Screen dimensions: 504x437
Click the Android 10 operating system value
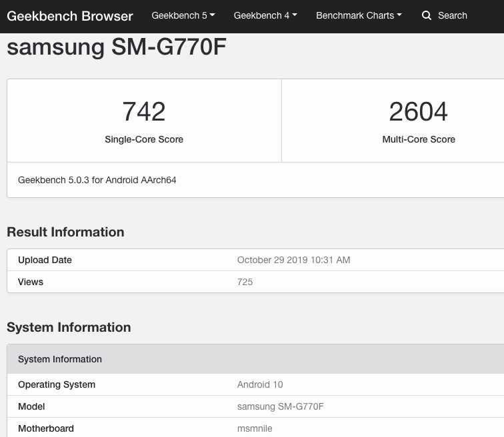tap(260, 384)
